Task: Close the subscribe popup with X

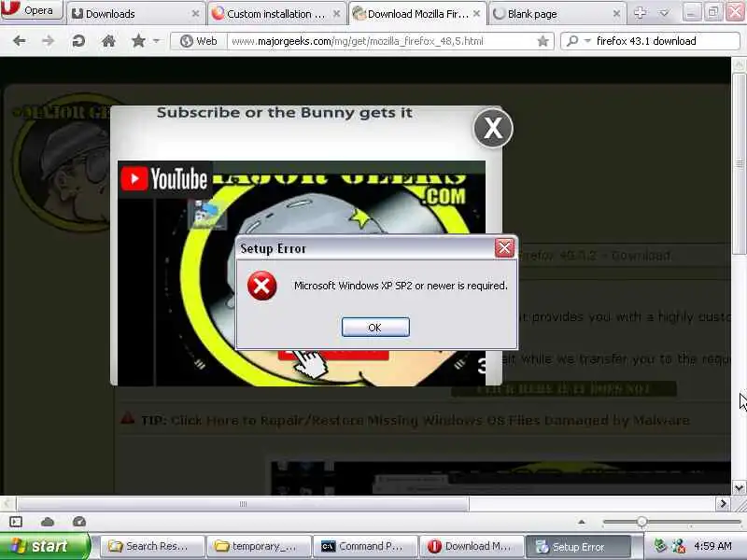Action: click(493, 128)
